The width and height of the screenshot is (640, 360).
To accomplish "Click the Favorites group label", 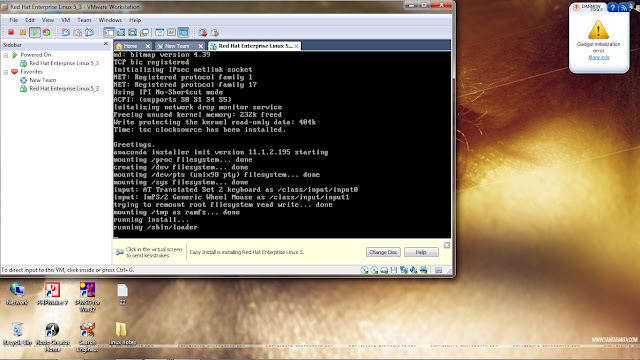I will 31,72.
